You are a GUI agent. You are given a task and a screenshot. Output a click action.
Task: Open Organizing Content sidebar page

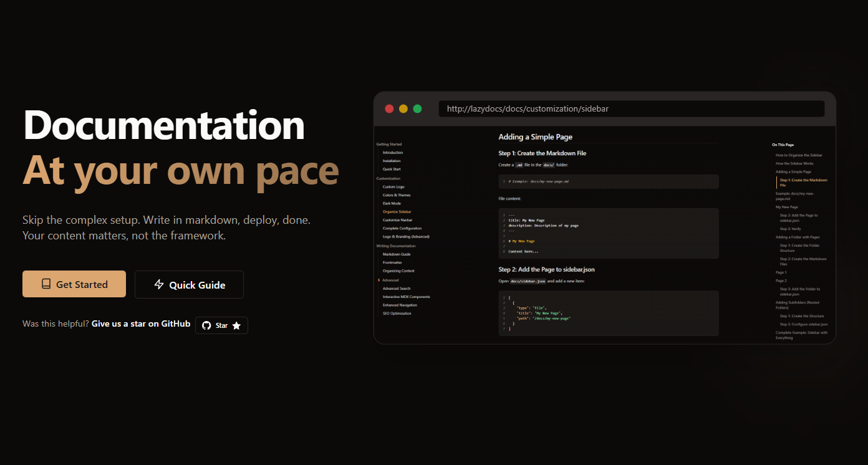tap(398, 271)
